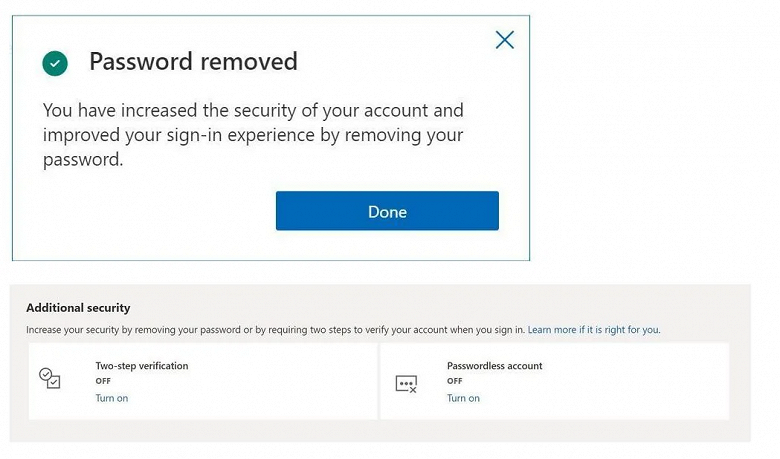Image resolution: width=780 pixels, height=459 pixels.
Task: Click the Increase your security description text
Action: [x=270, y=330]
